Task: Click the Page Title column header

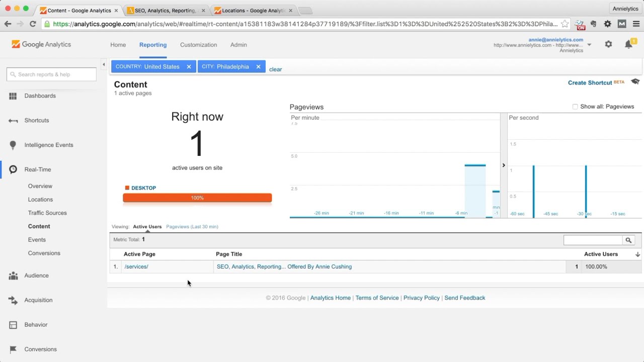Action: [x=229, y=254]
